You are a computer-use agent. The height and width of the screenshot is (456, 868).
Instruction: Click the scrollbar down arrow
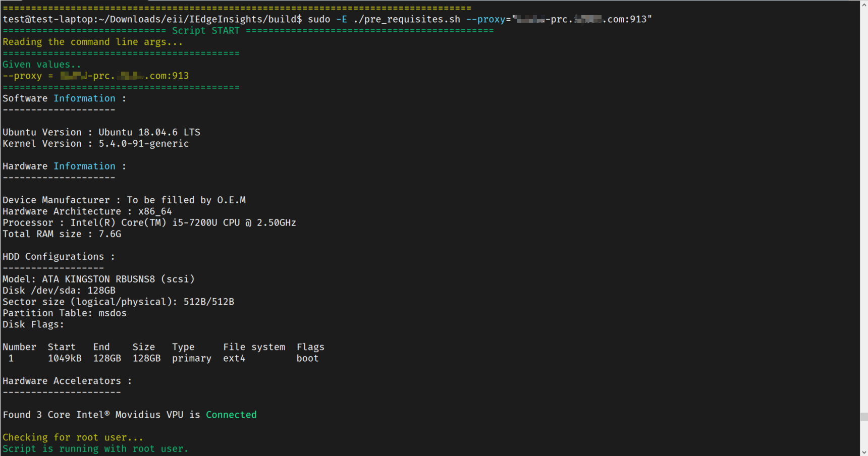point(864,452)
